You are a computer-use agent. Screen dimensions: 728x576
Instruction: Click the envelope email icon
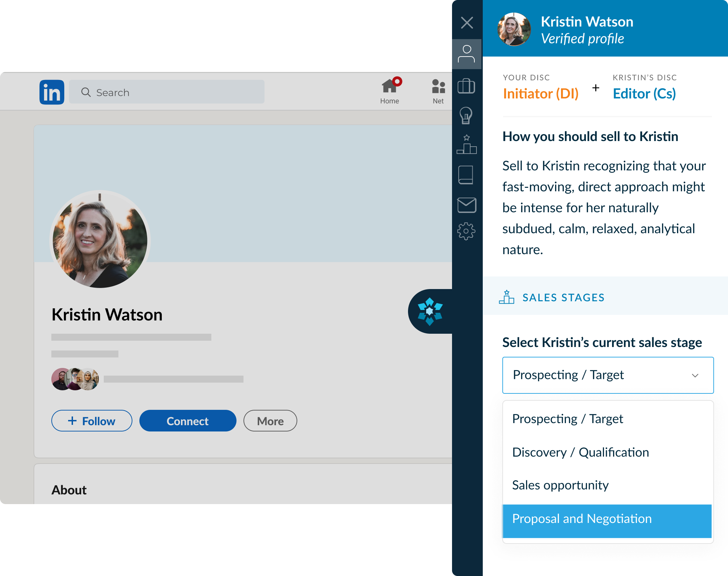coord(466,205)
